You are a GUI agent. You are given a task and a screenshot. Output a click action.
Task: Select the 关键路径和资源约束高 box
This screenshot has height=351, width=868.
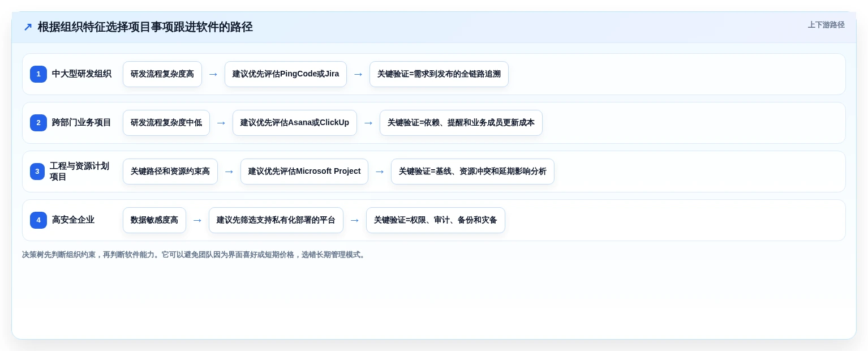(170, 172)
